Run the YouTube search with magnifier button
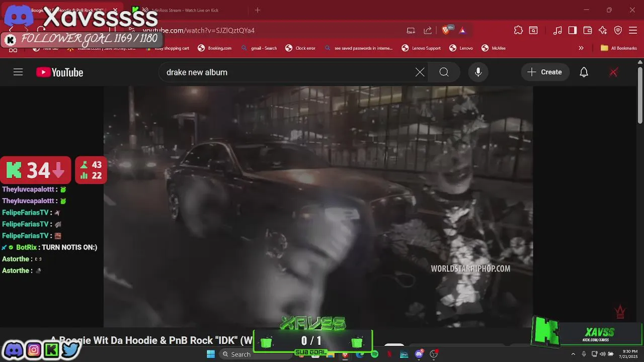Image resolution: width=644 pixels, height=362 pixels. [444, 72]
